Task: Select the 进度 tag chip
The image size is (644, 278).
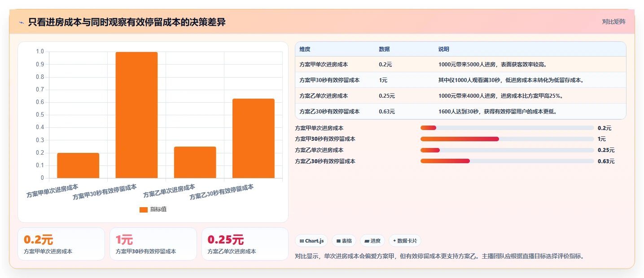Action: [x=372, y=241]
